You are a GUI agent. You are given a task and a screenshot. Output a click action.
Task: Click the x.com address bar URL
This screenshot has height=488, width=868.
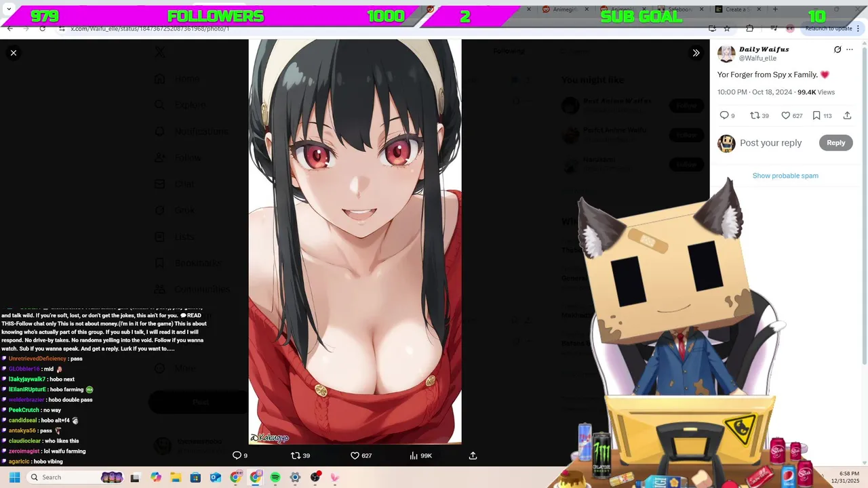tap(150, 28)
